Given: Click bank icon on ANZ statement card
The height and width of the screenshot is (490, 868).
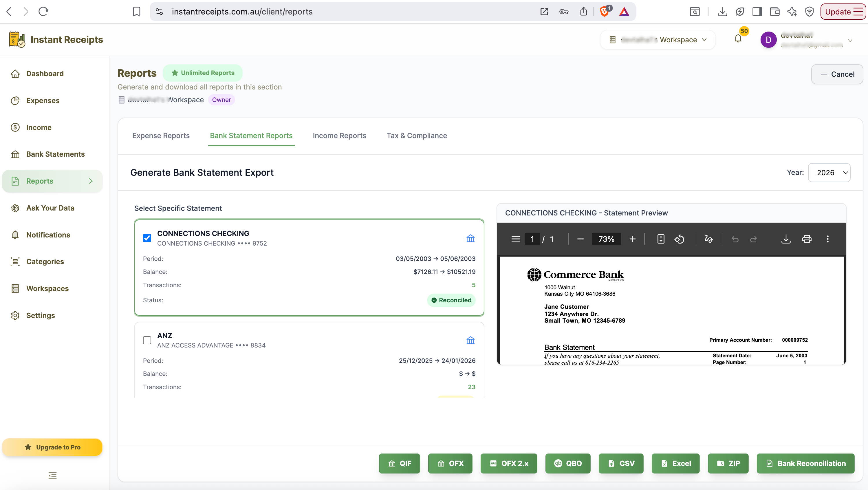Looking at the screenshot, I should 470,340.
